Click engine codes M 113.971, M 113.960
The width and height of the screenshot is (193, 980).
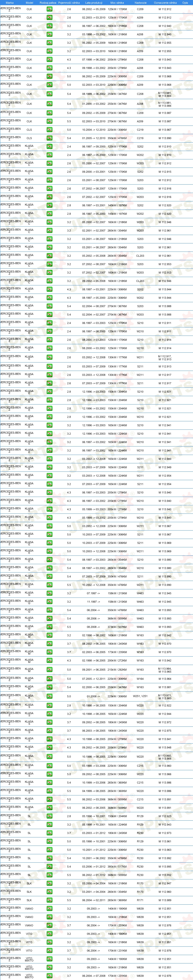coord(165,697)
